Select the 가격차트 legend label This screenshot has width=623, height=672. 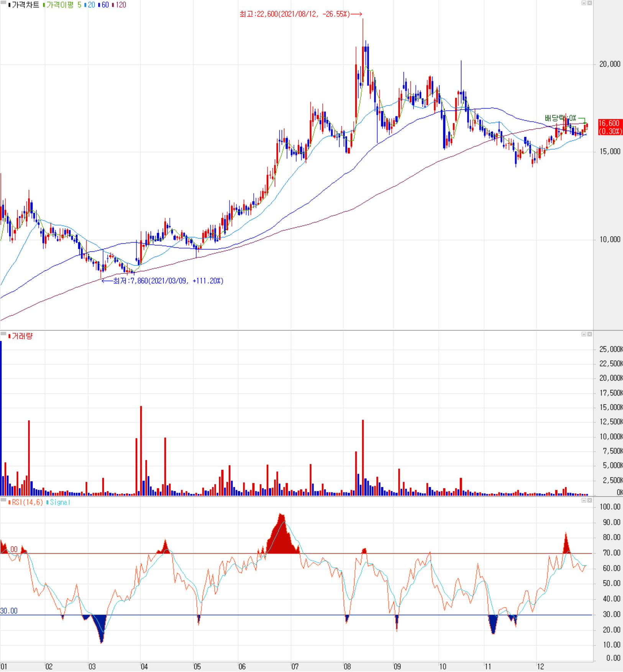pos(25,5)
